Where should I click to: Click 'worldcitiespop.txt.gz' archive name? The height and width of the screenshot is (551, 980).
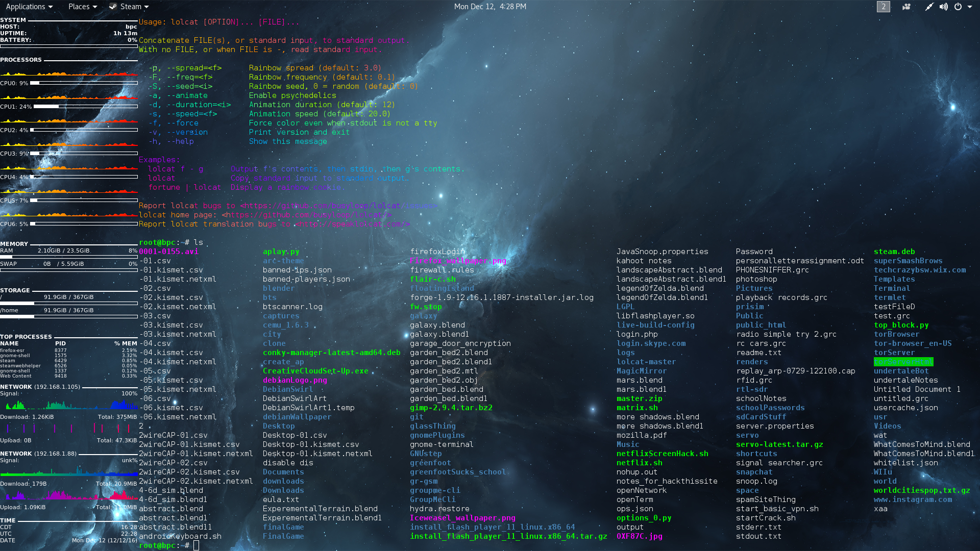tap(922, 490)
